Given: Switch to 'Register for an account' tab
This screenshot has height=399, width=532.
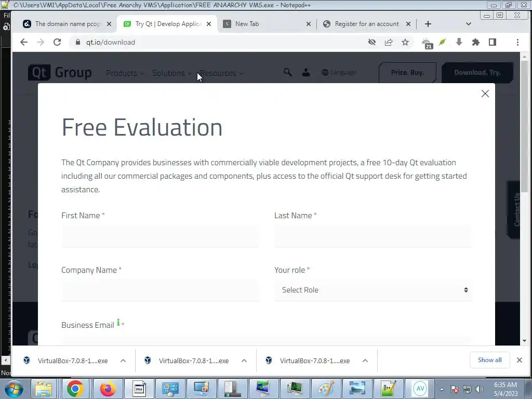Looking at the screenshot, I should coord(366,24).
